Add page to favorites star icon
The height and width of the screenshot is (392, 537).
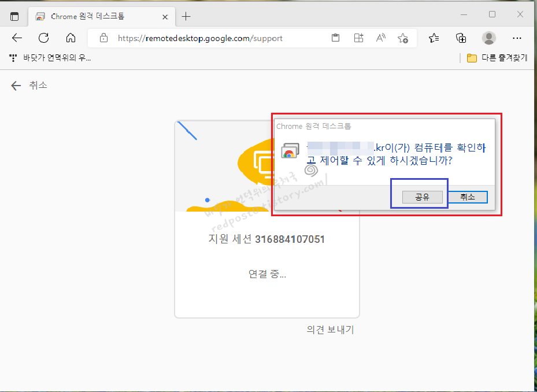click(403, 38)
